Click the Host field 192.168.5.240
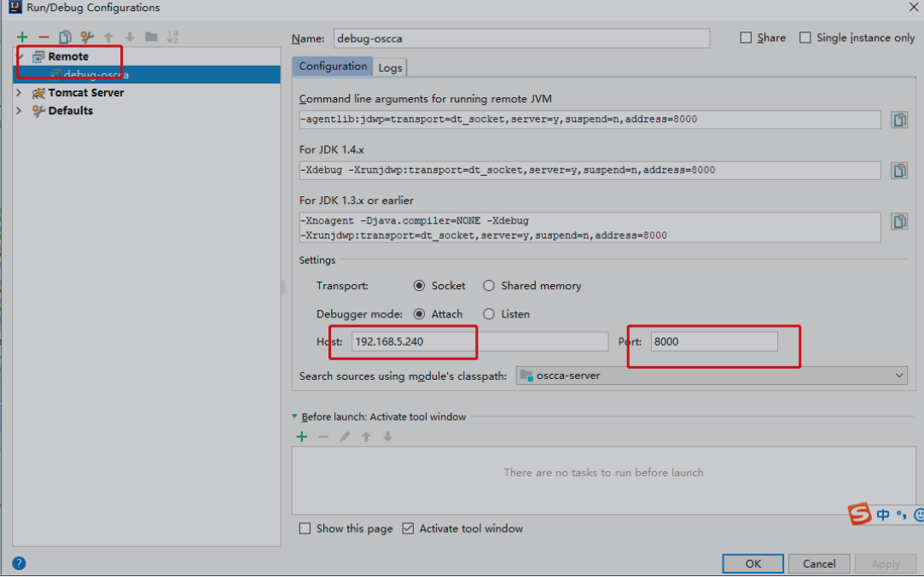Image resolution: width=924 pixels, height=577 pixels. pos(479,341)
